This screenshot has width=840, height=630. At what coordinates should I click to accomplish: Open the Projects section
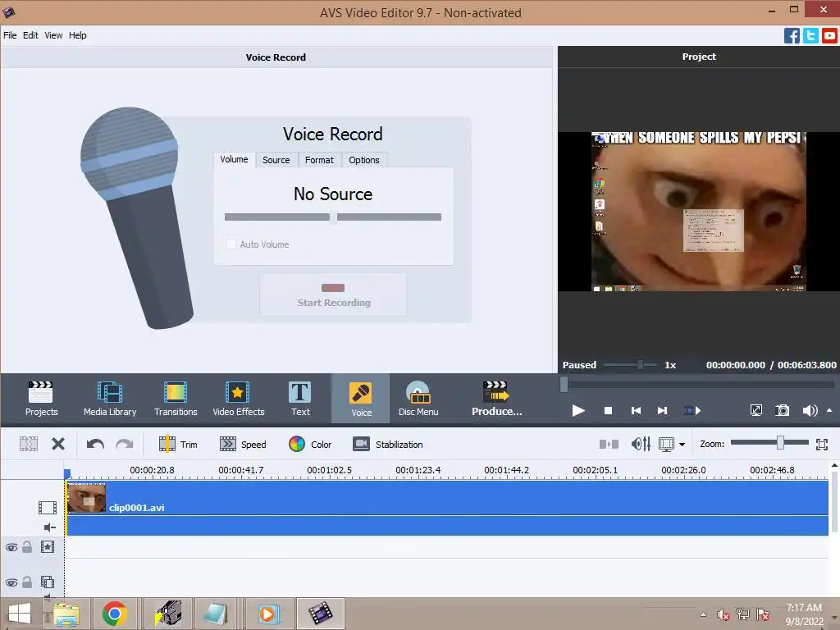pos(41,399)
